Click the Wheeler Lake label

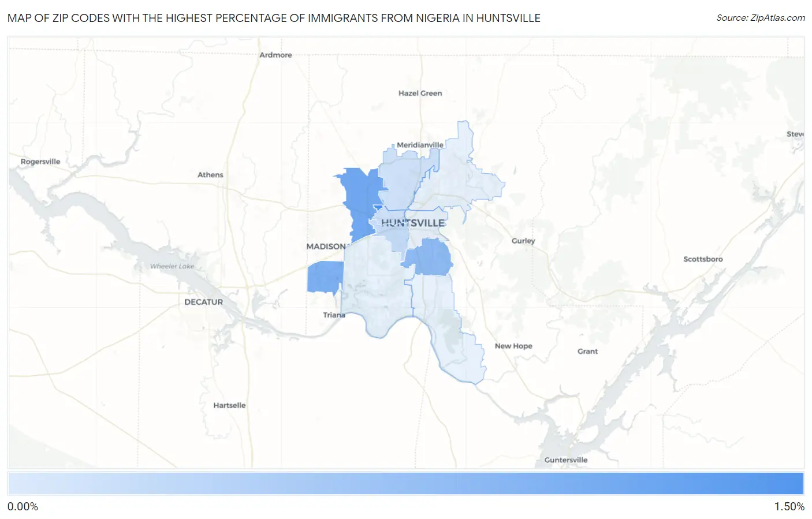coord(172,266)
